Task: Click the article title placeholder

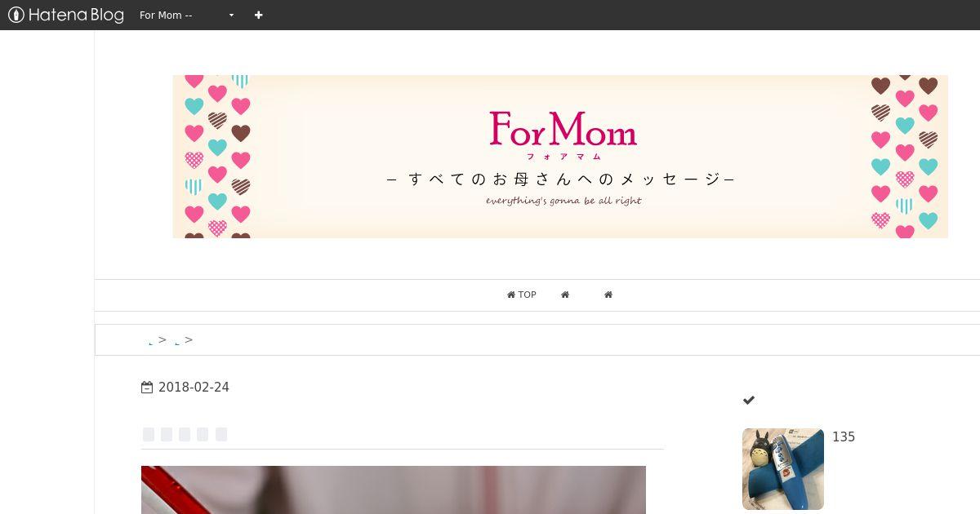Action: 185,434
